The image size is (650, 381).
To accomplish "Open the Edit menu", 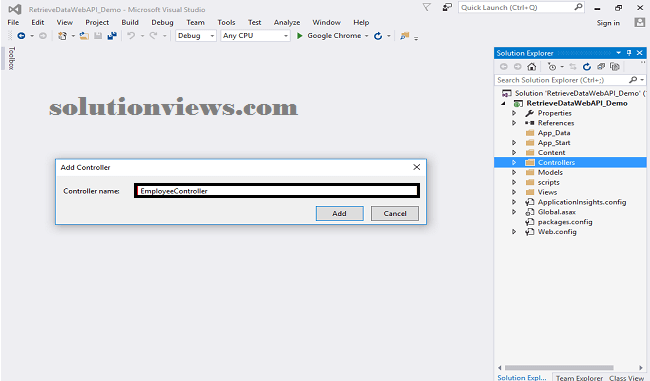I will coord(38,22).
